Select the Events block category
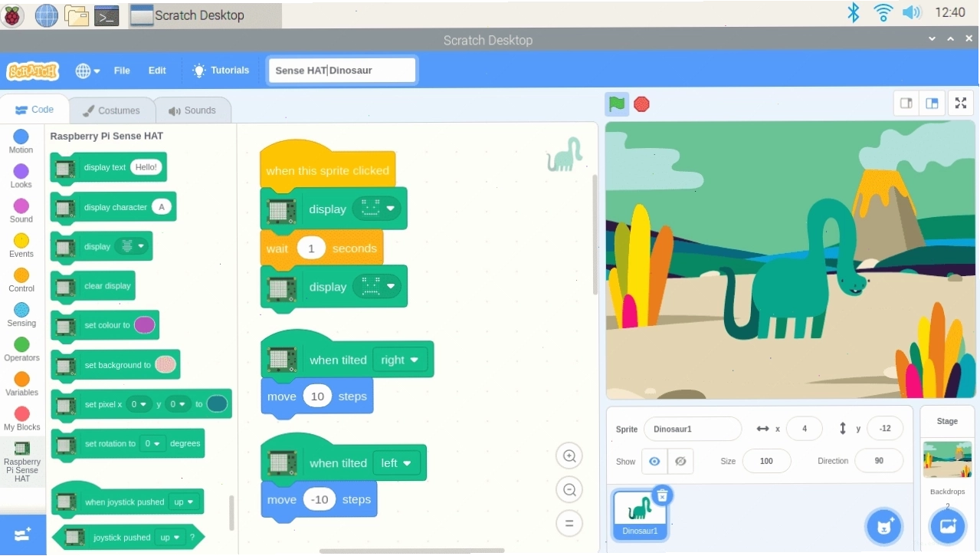Image resolution: width=980 pixels, height=556 pixels. [21, 245]
